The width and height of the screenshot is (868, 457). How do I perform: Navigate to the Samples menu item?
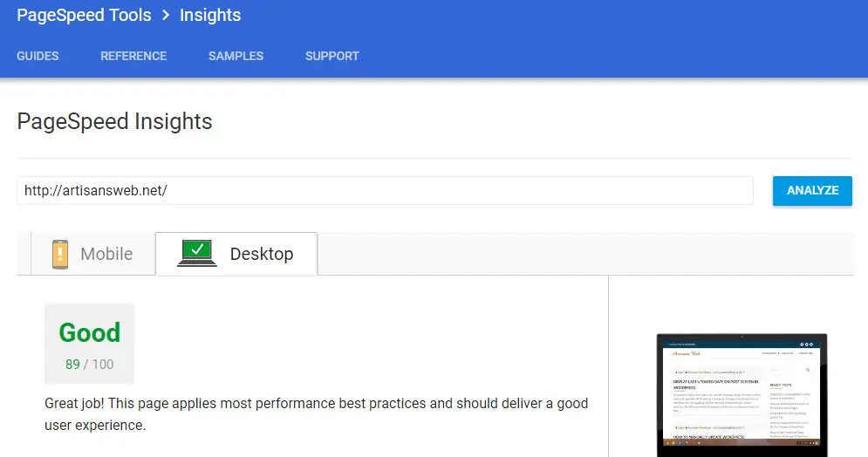coord(236,56)
